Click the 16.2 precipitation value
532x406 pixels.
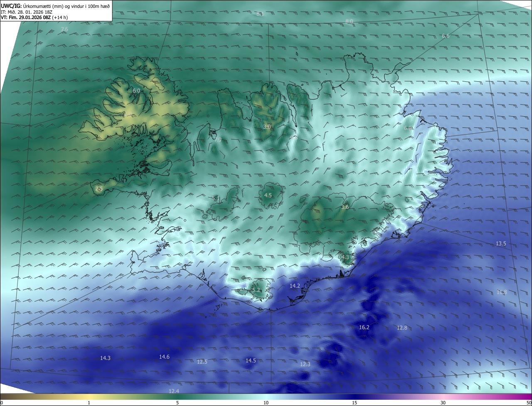364,327
